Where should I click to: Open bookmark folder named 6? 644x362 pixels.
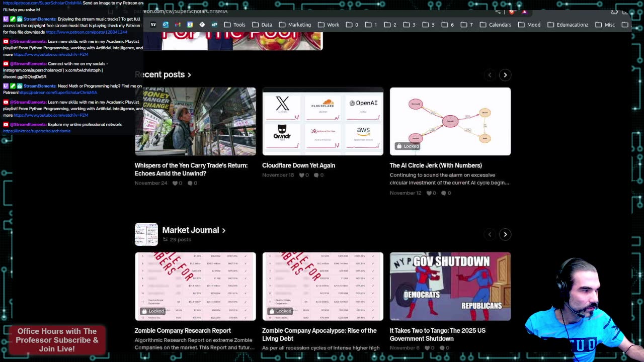[x=447, y=25]
